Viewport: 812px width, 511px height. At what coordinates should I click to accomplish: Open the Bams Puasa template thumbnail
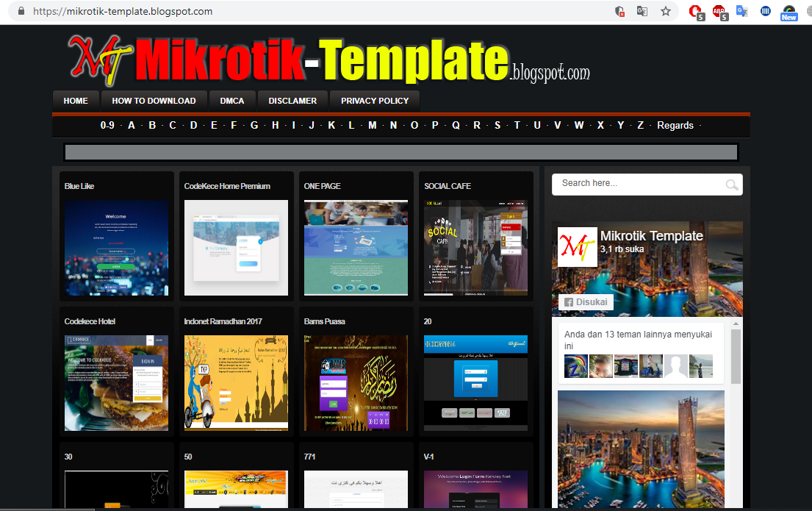(x=356, y=383)
